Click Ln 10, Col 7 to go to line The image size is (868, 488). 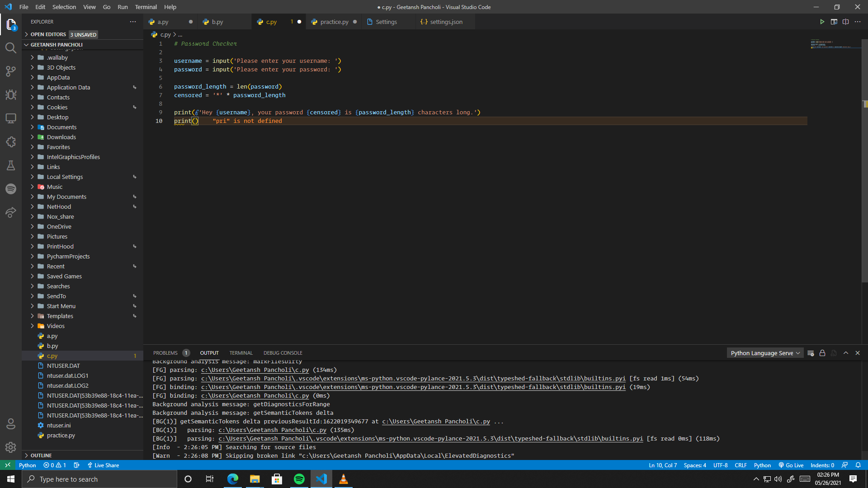pos(662,465)
